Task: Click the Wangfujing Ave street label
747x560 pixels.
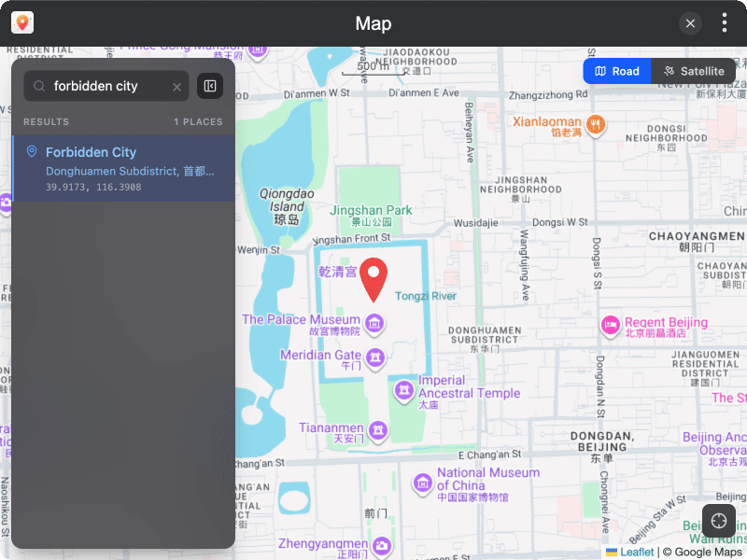Action: point(524,265)
